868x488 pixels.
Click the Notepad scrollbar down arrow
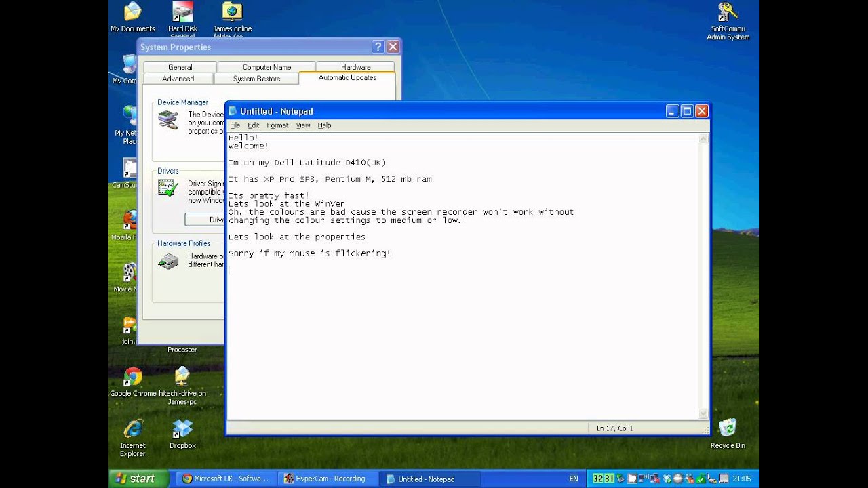(703, 413)
